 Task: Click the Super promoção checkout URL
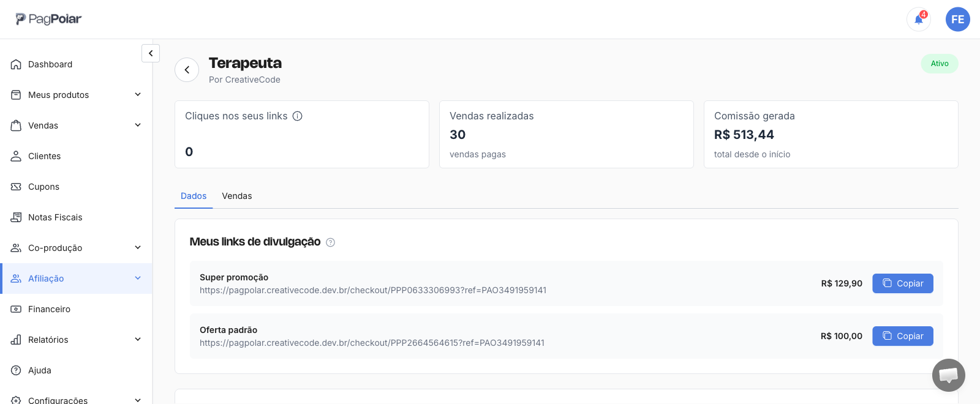pos(373,290)
